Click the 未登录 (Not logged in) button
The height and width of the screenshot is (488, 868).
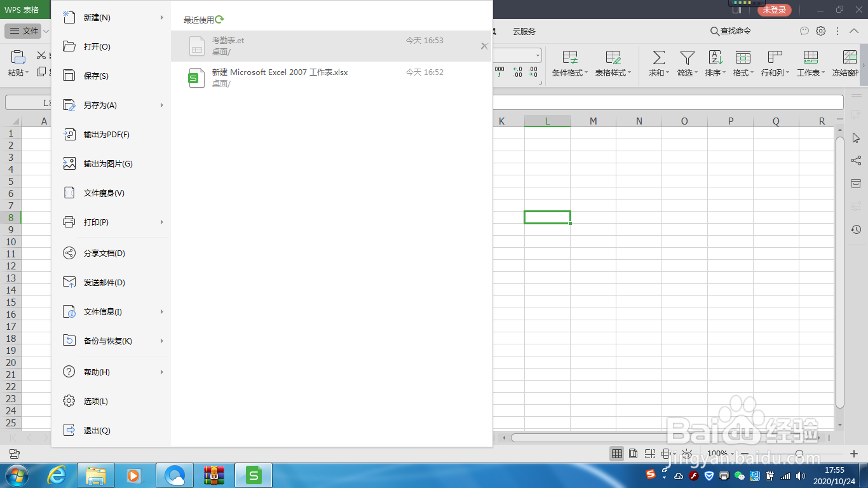click(774, 10)
